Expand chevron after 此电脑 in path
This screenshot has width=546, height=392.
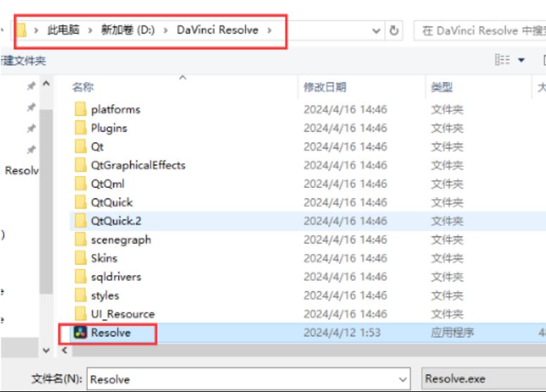[x=90, y=31]
